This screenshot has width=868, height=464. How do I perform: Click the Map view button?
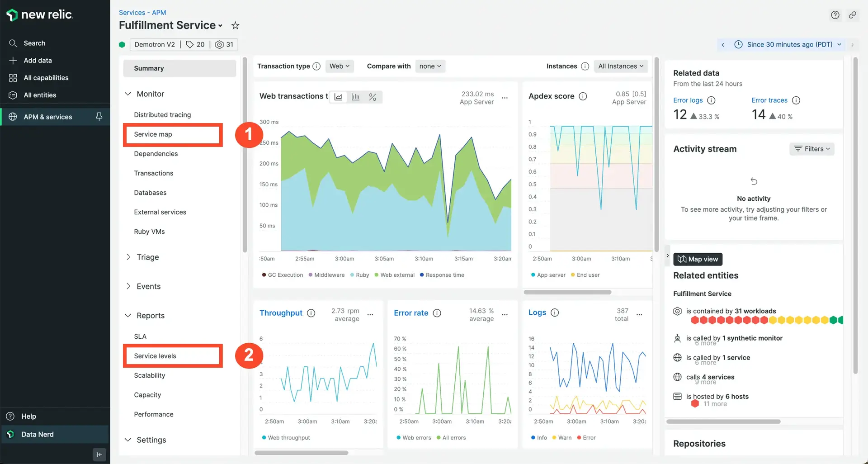click(698, 259)
